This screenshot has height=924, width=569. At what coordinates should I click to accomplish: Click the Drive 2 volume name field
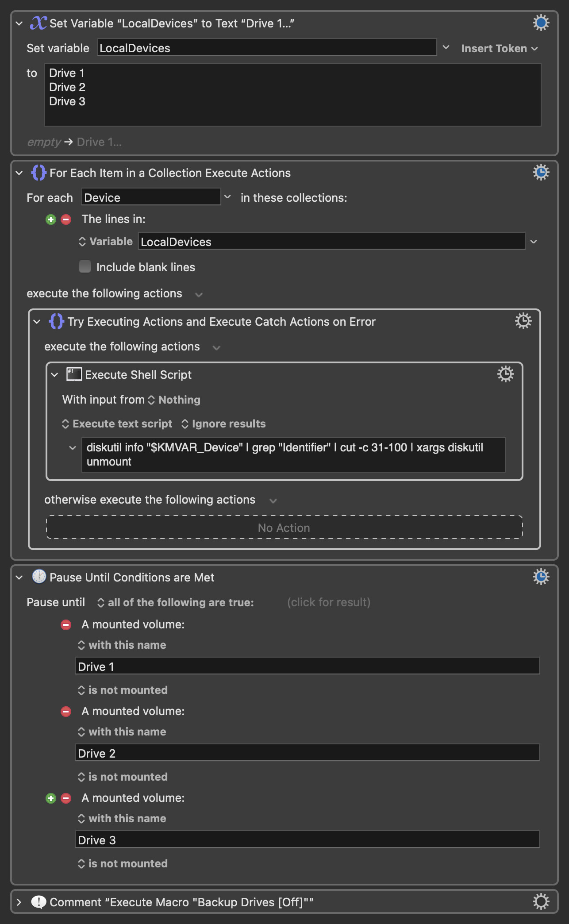308,753
